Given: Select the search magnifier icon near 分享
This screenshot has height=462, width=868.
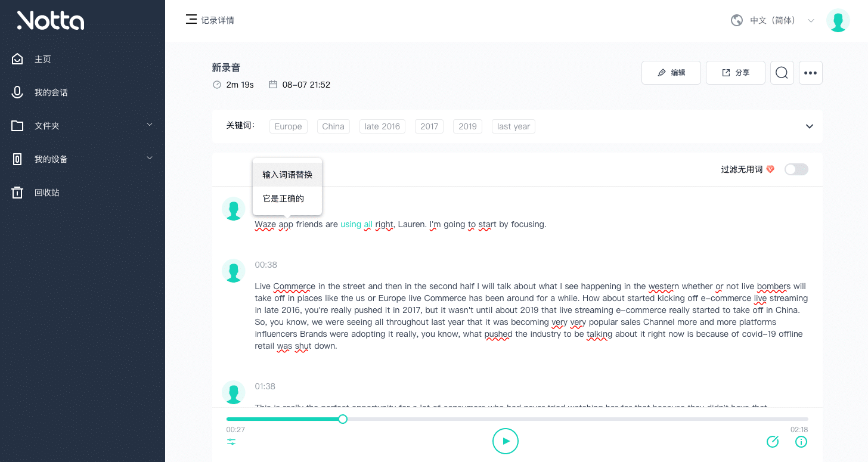Looking at the screenshot, I should click(782, 72).
